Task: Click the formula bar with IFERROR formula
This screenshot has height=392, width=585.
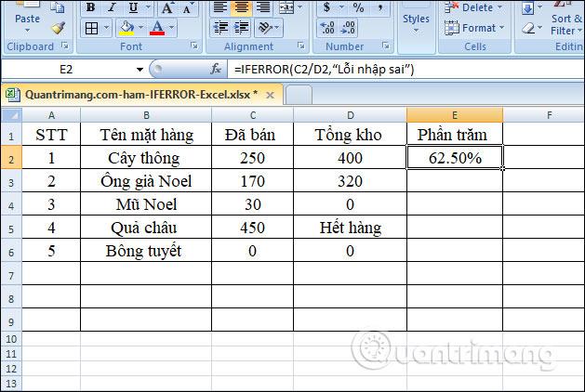Action: point(406,70)
